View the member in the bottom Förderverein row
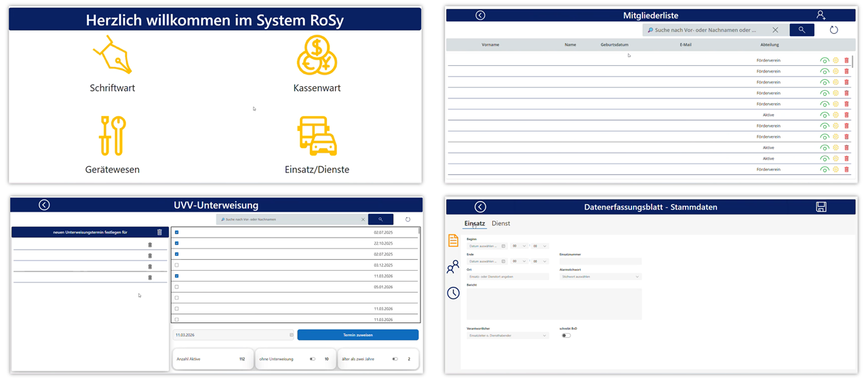Viewport: 868px width, 378px height. 825,169
